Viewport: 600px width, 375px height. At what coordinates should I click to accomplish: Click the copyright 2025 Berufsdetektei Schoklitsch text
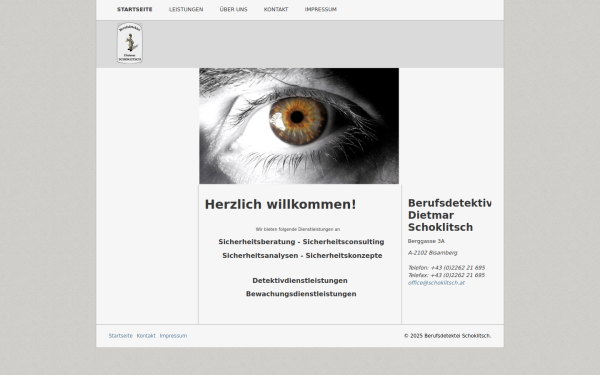[x=447, y=336]
